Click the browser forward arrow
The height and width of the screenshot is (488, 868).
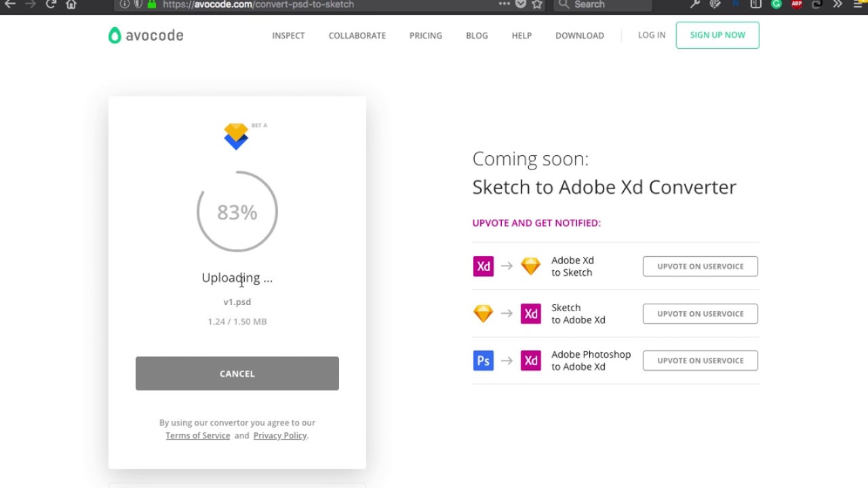pyautogui.click(x=30, y=4)
